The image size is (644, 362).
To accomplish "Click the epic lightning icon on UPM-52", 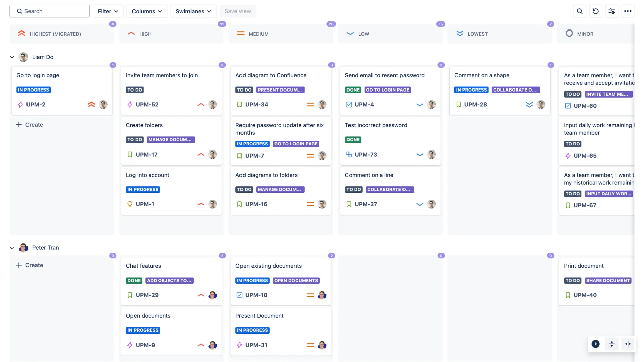I will (x=130, y=104).
